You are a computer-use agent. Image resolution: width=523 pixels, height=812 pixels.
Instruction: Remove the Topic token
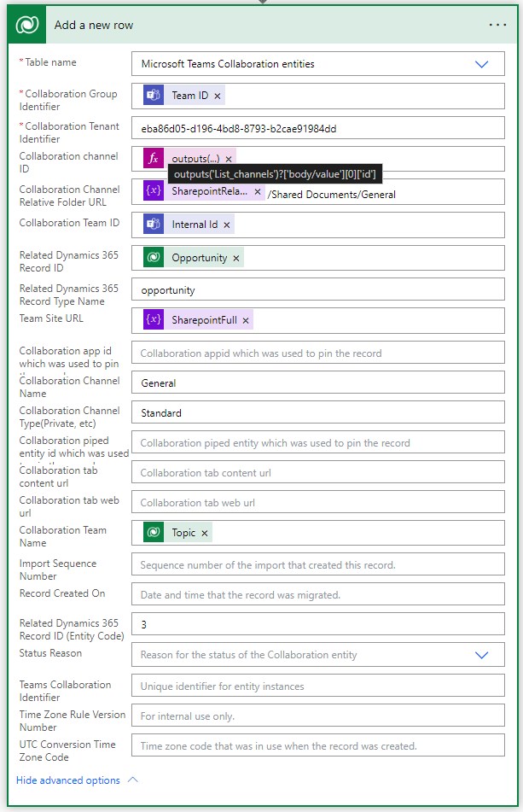tap(205, 534)
